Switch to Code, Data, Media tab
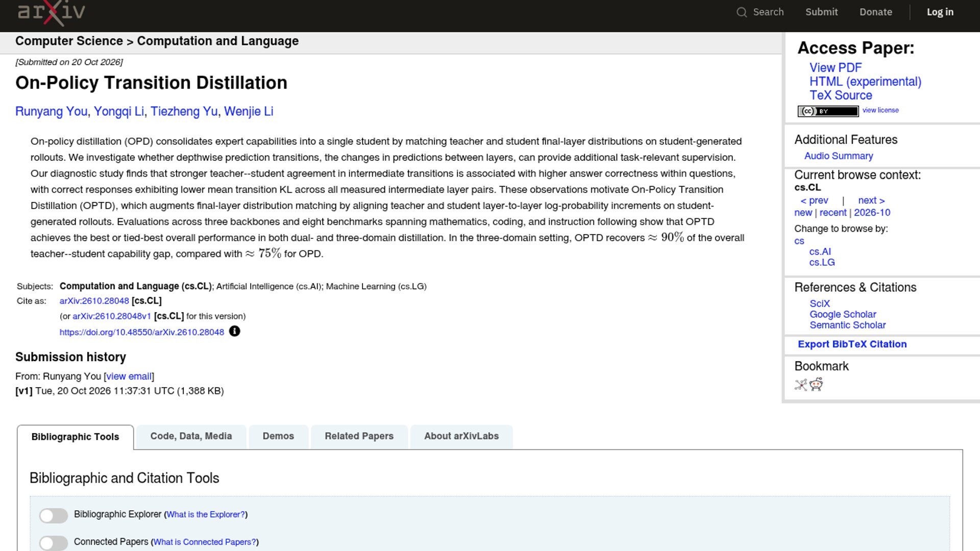 pyautogui.click(x=191, y=436)
